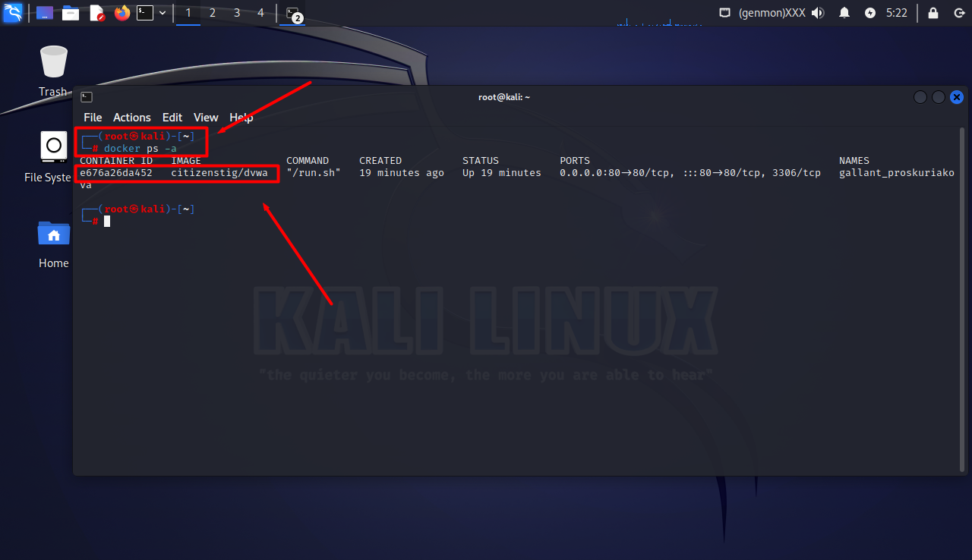The image size is (972, 560).
Task: Click the CREATED column header
Action: [x=380, y=161]
